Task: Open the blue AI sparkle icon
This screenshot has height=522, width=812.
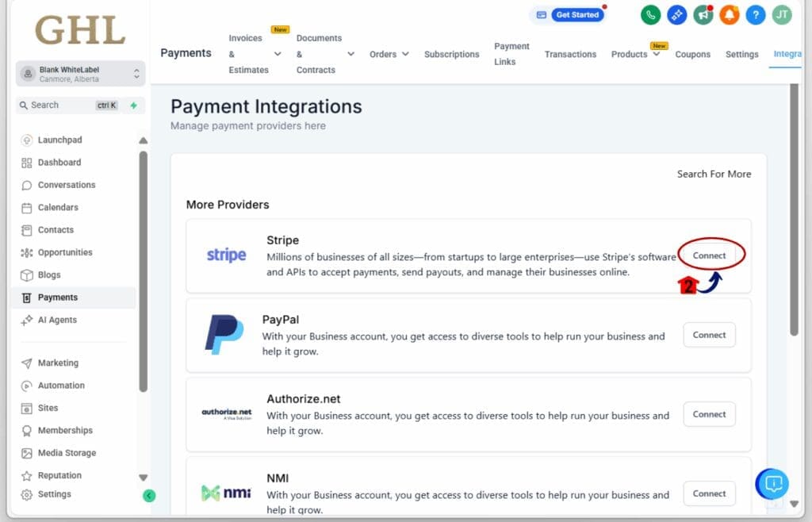Action: (x=677, y=15)
